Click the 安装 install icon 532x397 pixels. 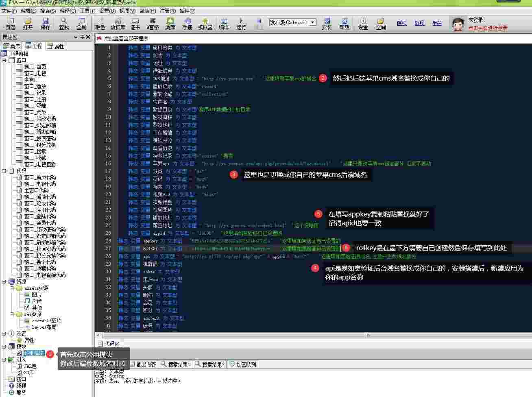pyautogui.click(x=327, y=23)
